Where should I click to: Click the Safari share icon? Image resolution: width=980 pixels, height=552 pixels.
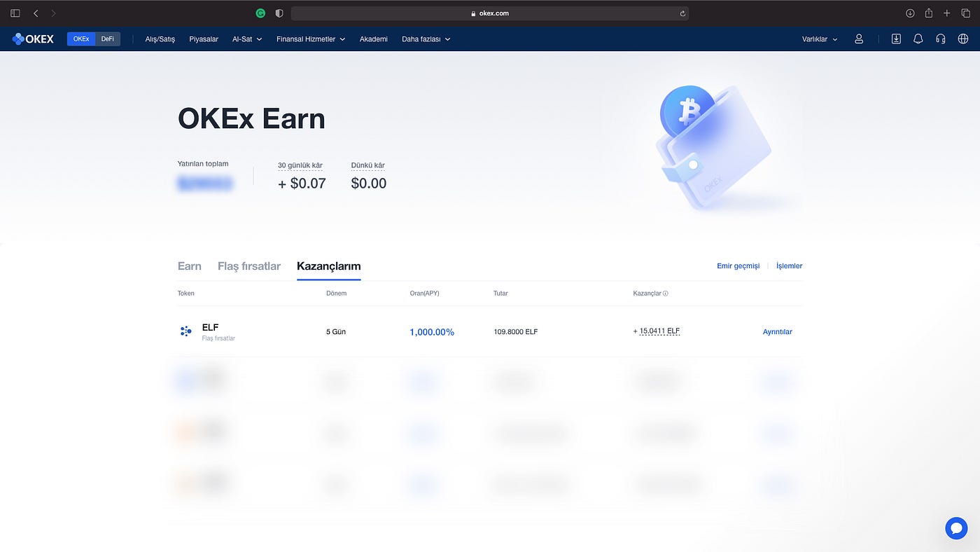pos(929,13)
